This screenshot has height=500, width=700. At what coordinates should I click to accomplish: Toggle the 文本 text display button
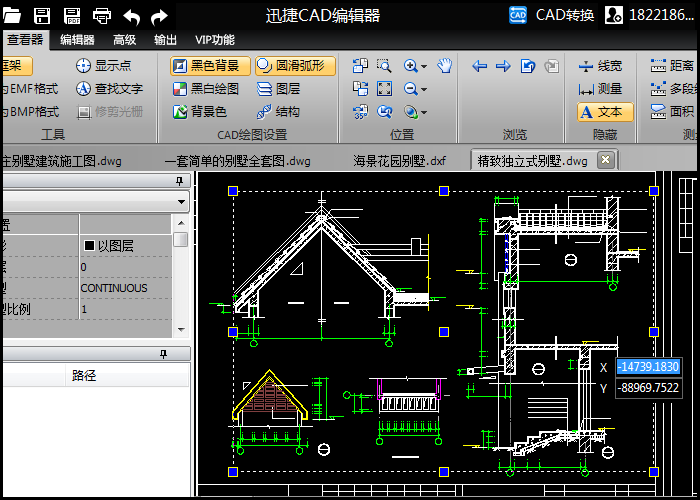pos(600,112)
